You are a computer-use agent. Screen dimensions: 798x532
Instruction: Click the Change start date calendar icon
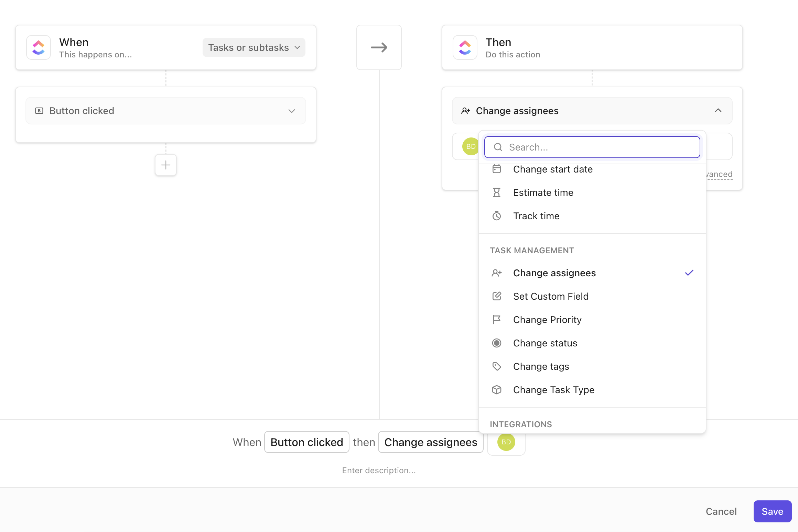point(497,169)
